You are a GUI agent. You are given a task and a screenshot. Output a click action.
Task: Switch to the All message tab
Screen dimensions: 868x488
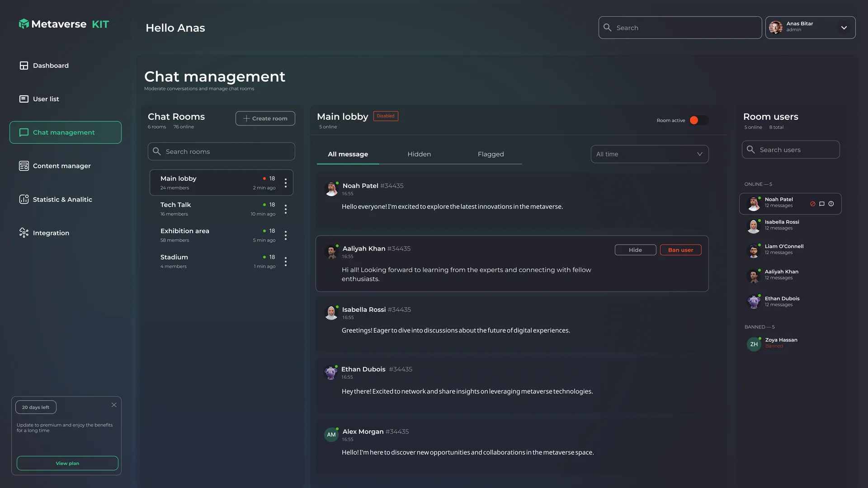click(348, 154)
